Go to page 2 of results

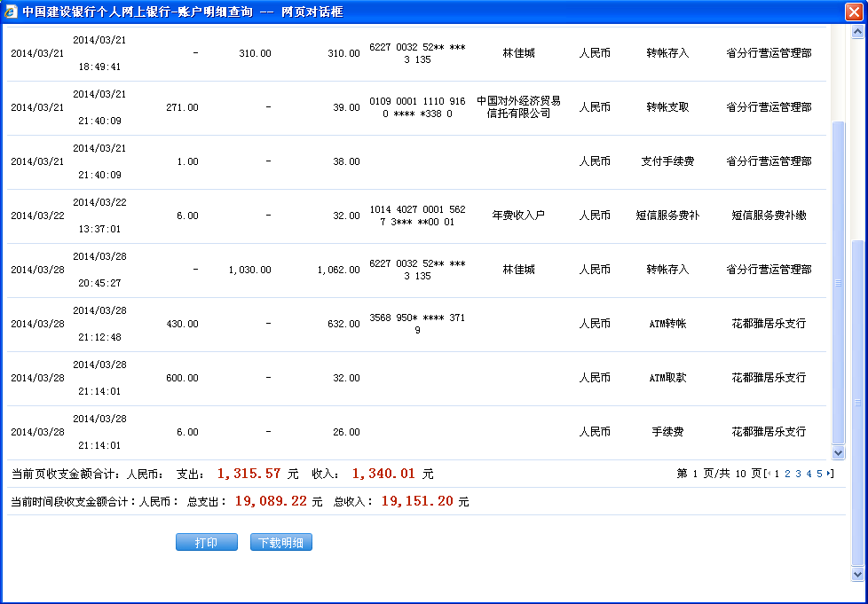787,475
